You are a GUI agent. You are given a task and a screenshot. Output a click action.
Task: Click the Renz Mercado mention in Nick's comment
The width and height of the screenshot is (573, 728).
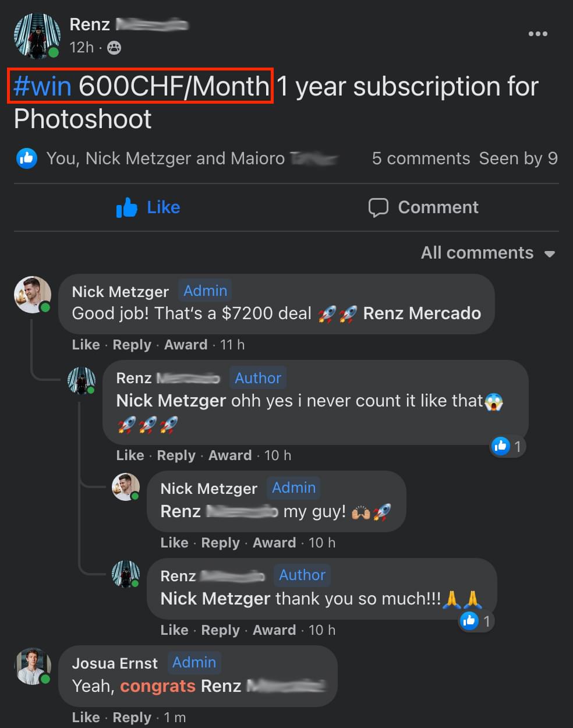pos(422,313)
